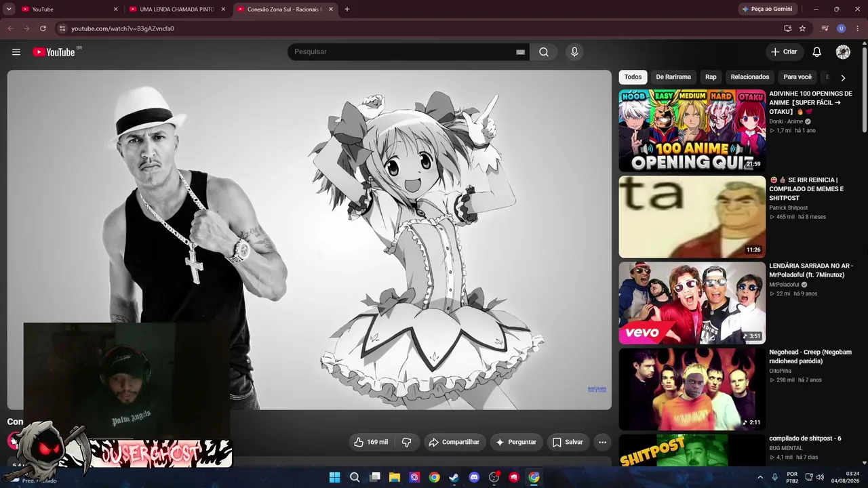Open LENDÁRIA SARRADA NO AR video title
868x488 pixels.
click(811, 270)
